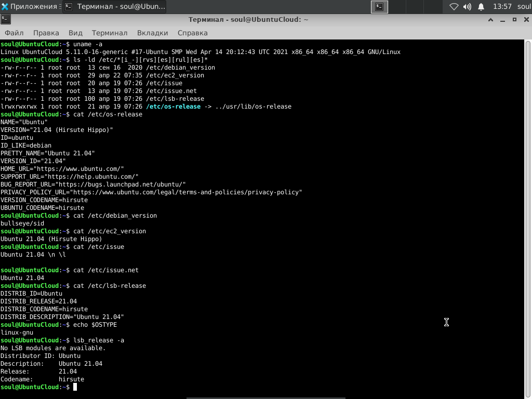The width and height of the screenshot is (532, 399).
Task: Click the PRIVACY_POLICY_URL line
Action: (x=151, y=192)
